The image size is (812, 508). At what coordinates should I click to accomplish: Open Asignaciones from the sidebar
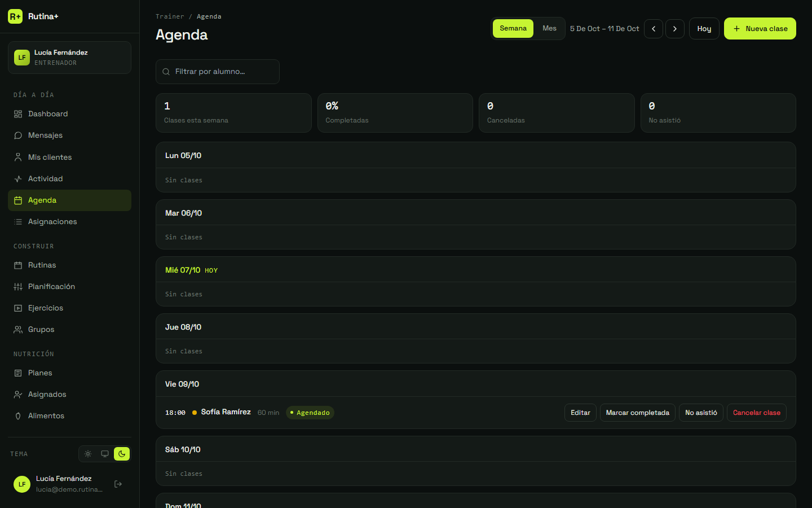69,222
